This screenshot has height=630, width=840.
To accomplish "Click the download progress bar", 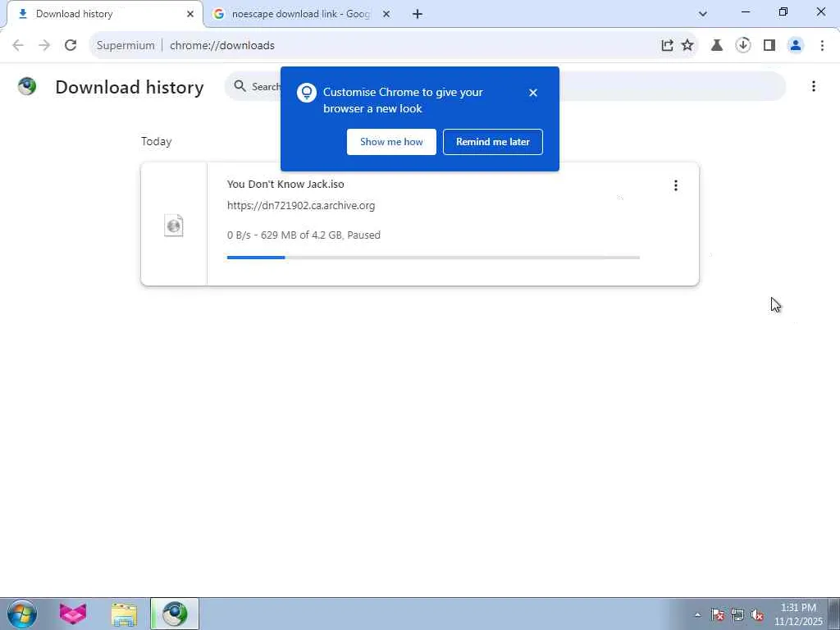I will coord(433,258).
